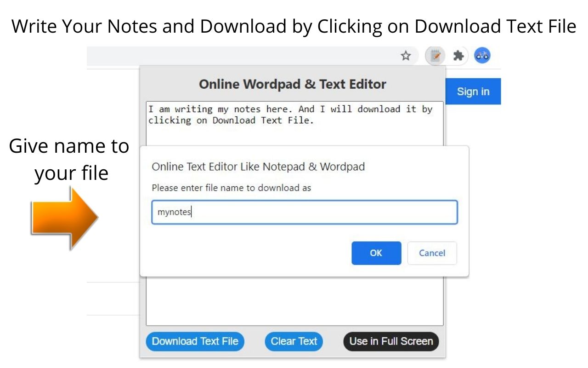Open the notepad extension icon
Screen dimensions: 588x368
tap(435, 56)
